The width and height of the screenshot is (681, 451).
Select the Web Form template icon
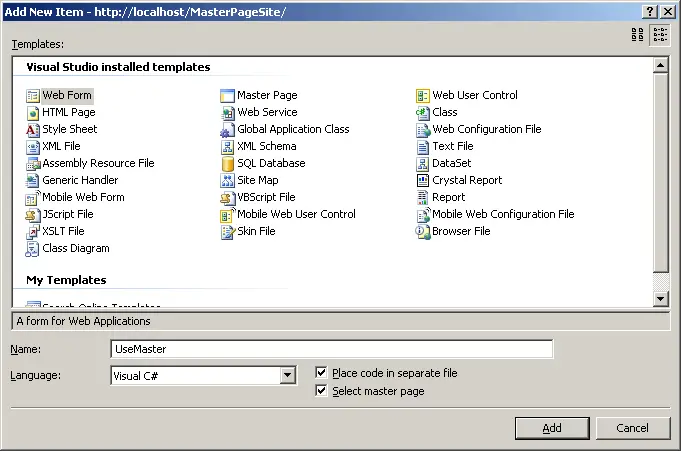click(x=33, y=96)
